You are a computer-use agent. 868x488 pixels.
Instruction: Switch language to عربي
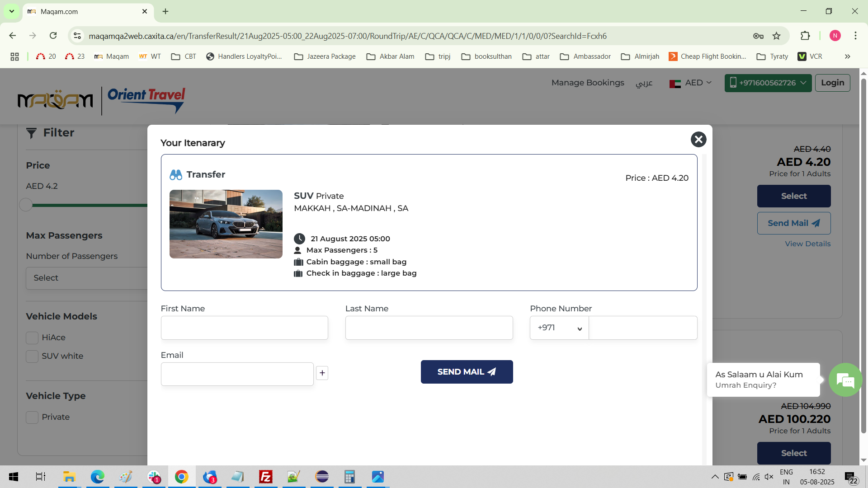(x=644, y=83)
